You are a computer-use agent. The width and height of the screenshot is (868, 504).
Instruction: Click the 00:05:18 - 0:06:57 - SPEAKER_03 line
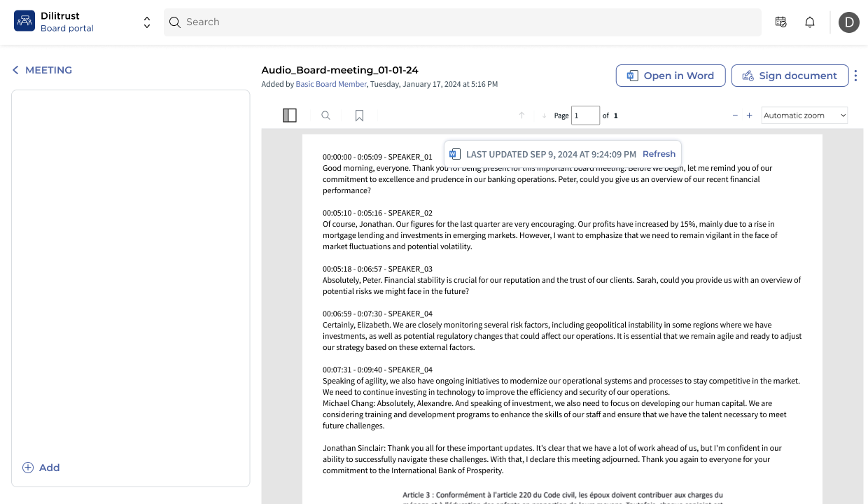377,269
